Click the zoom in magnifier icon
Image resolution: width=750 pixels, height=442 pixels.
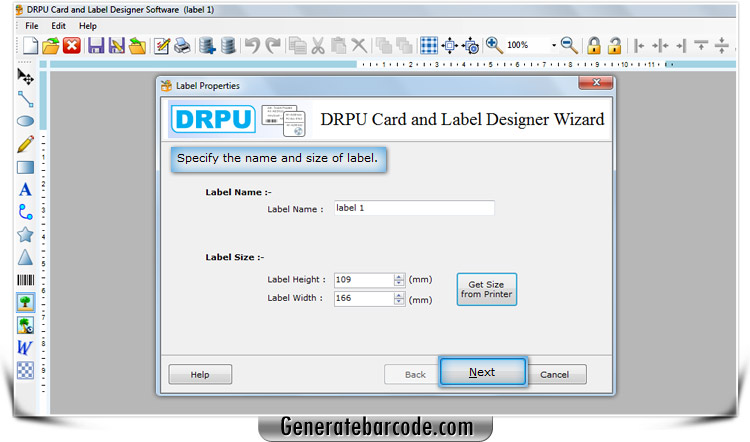[494, 45]
